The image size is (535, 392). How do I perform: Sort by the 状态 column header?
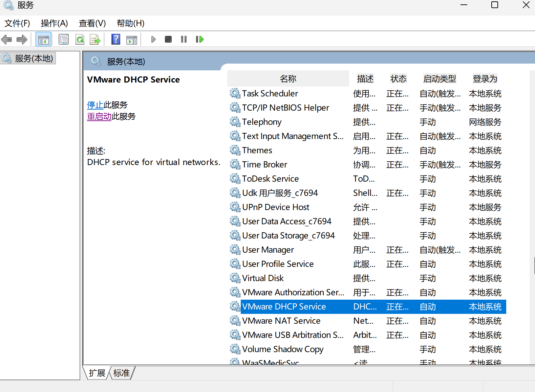point(399,79)
